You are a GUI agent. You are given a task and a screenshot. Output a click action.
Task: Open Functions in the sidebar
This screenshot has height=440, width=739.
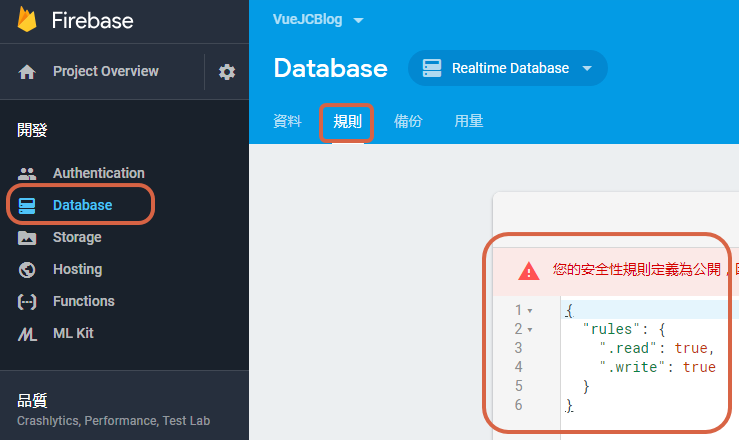coord(83,301)
